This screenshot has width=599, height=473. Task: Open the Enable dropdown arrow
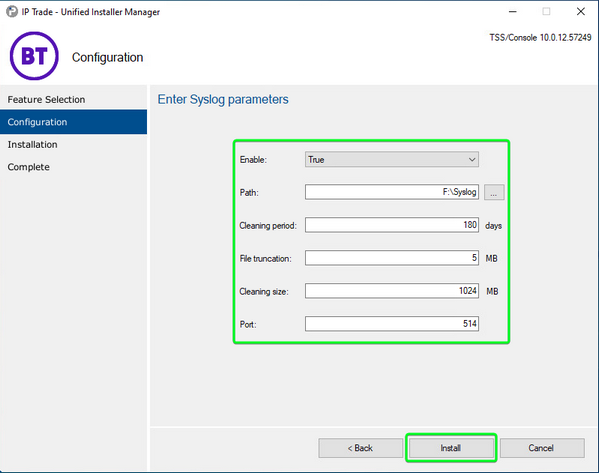pyautogui.click(x=472, y=160)
